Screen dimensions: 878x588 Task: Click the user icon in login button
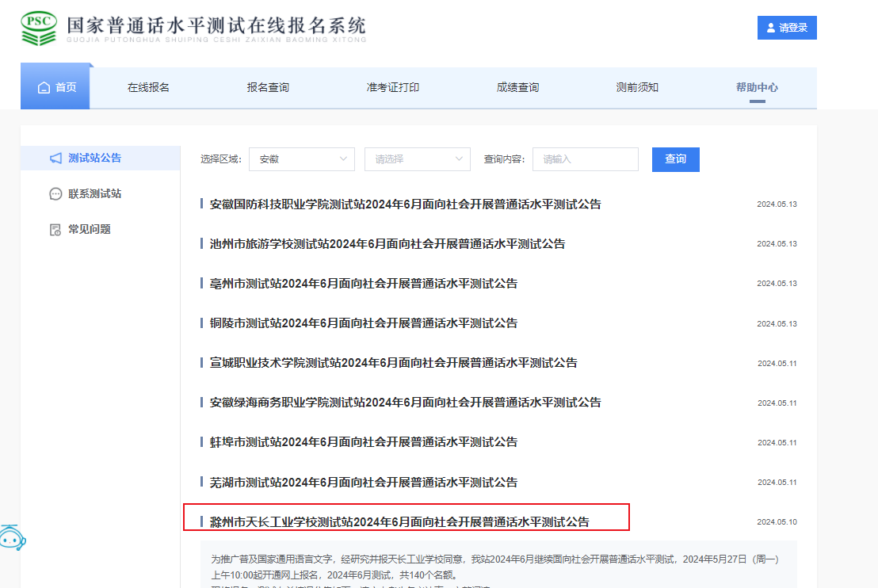770,28
